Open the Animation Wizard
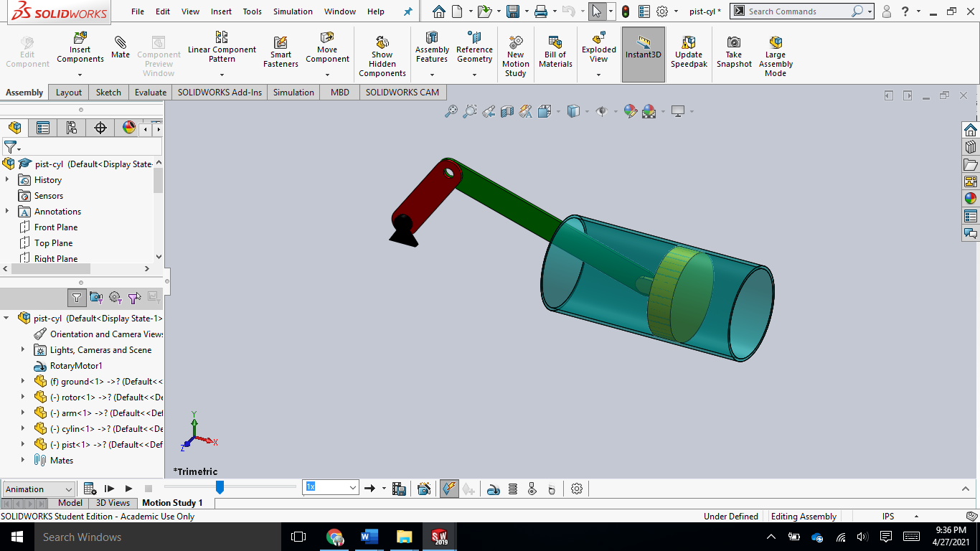Image resolution: width=980 pixels, height=551 pixels. pyautogui.click(x=424, y=489)
